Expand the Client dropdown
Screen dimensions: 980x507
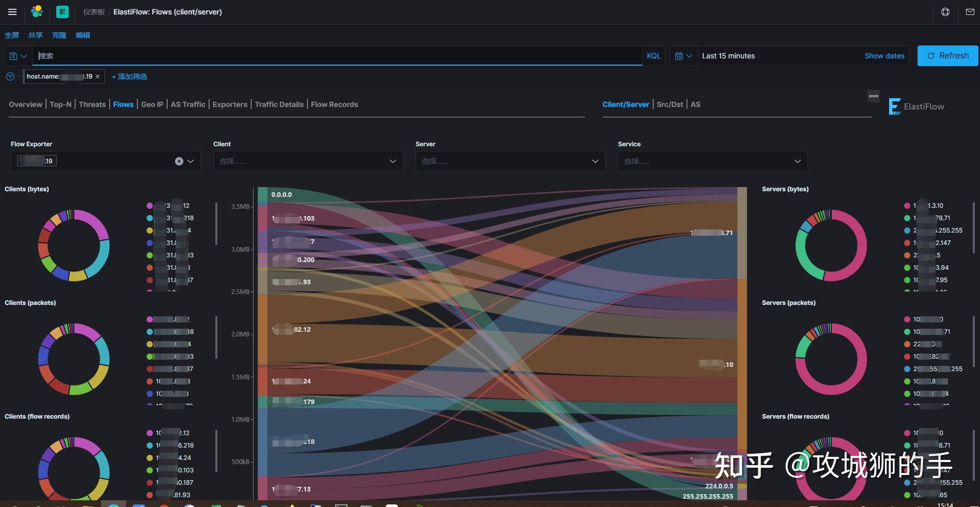(308, 161)
